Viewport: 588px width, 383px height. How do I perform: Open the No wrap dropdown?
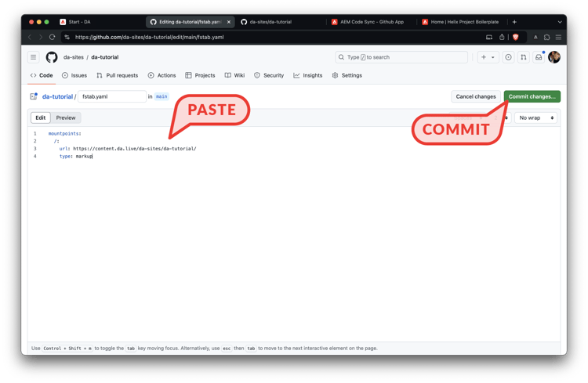536,117
